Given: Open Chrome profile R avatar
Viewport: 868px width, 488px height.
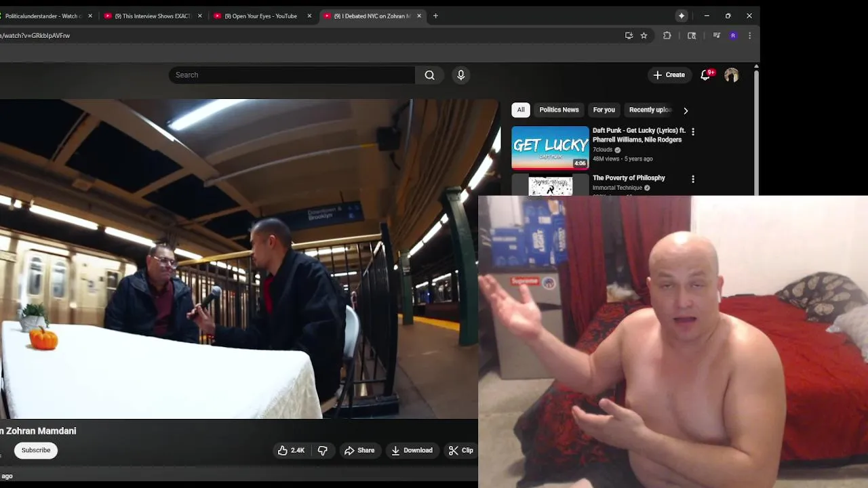Looking at the screenshot, I should [x=733, y=35].
